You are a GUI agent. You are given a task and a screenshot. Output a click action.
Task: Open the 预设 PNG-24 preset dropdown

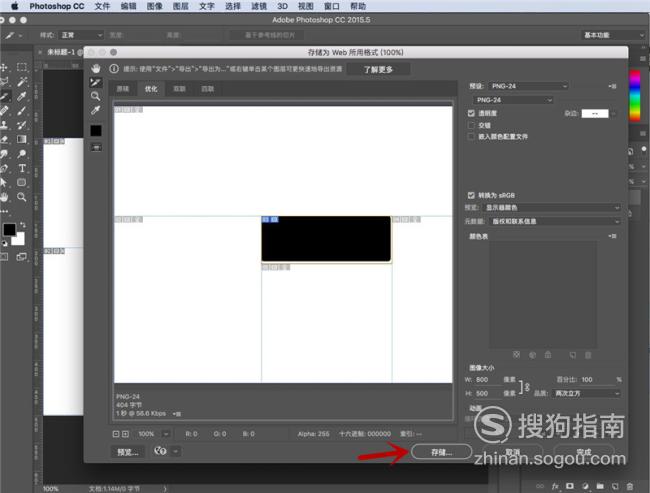(529, 86)
